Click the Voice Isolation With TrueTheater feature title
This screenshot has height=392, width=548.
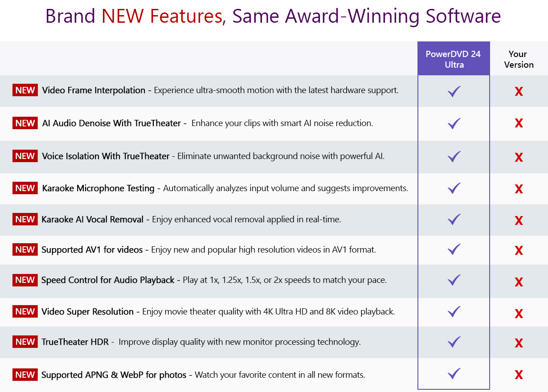(x=106, y=156)
